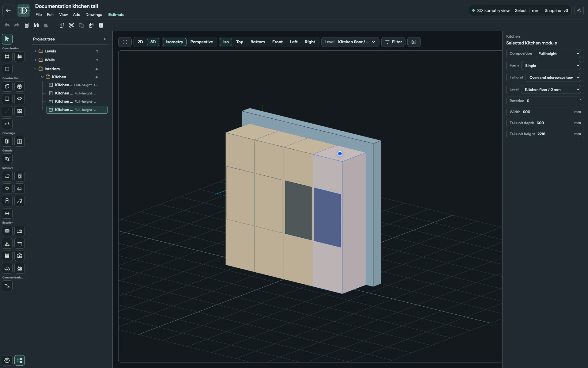
Task: Delete selection with the trash icon
Action: [101, 25]
